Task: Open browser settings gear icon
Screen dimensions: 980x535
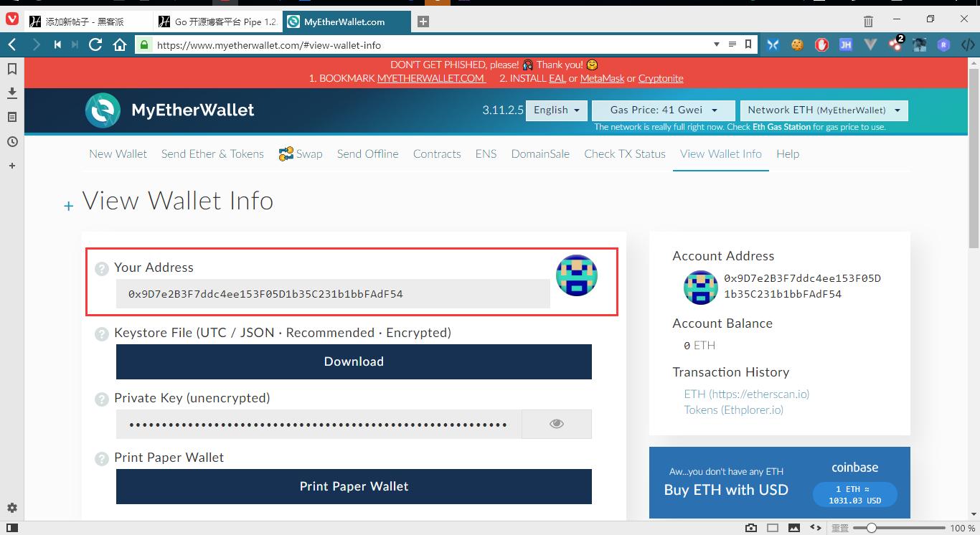Action: tap(12, 508)
